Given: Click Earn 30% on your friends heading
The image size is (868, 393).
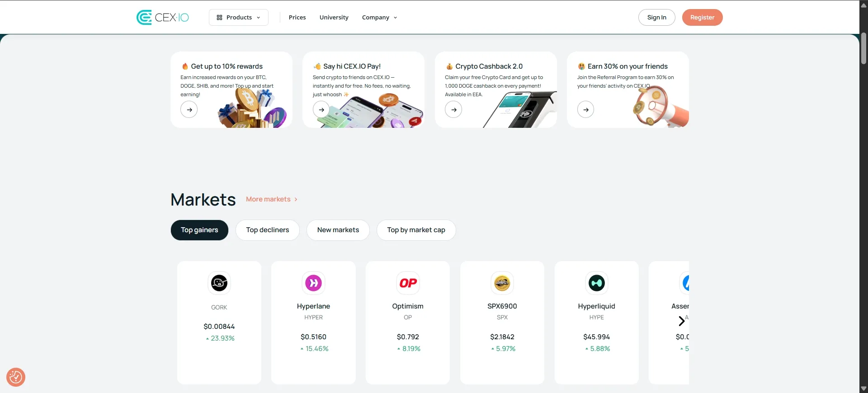Looking at the screenshot, I should 627,66.
